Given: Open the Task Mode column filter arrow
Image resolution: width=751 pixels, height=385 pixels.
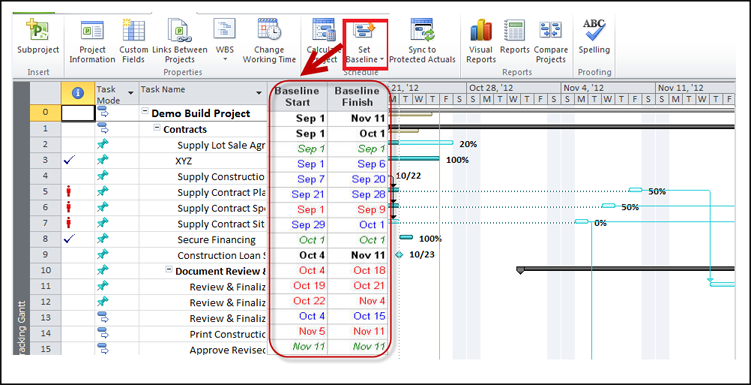Looking at the screenshot, I should pos(131,92).
